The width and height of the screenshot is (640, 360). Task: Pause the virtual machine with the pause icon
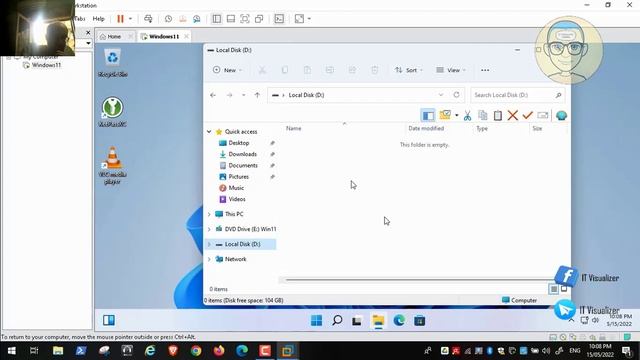pos(120,19)
